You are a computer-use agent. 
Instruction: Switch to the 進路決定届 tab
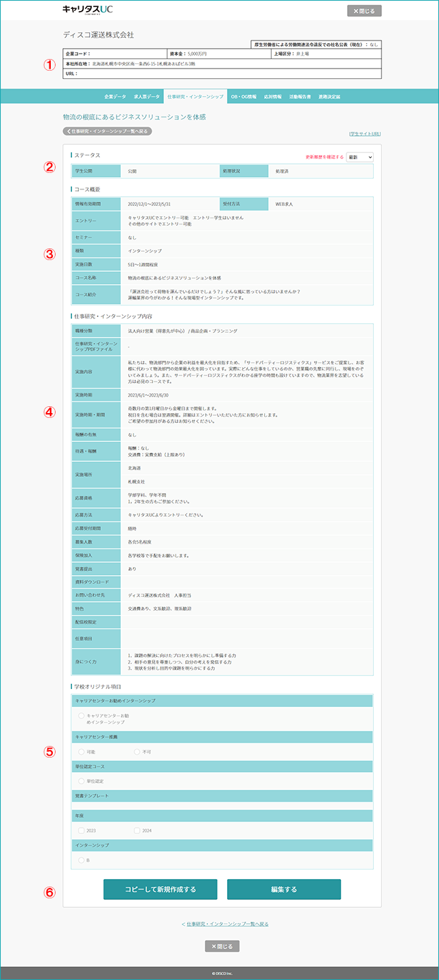click(329, 97)
